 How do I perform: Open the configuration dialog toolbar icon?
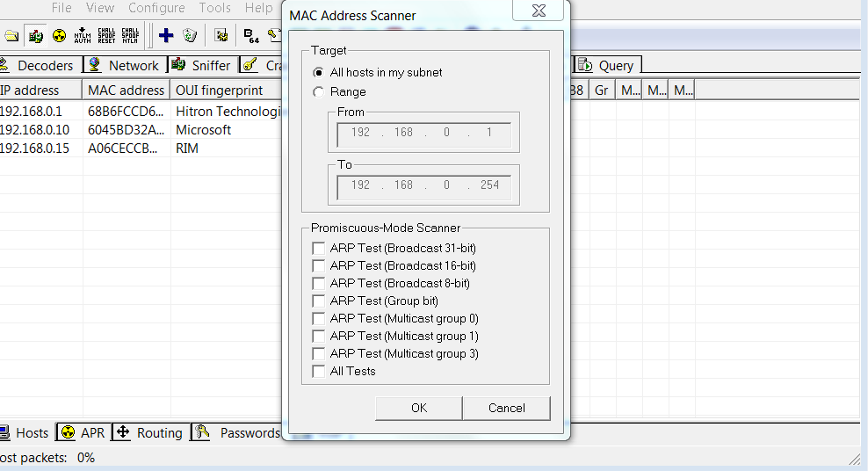(x=221, y=36)
